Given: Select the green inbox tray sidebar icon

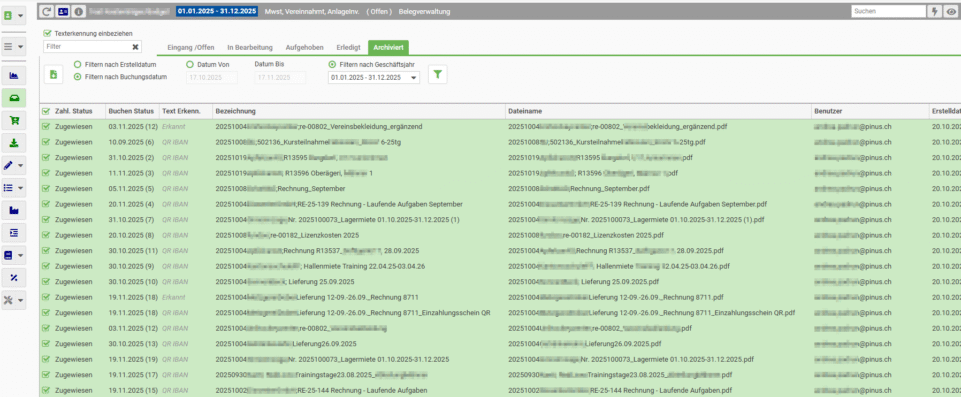Looking at the screenshot, I should pyautogui.click(x=13, y=98).
